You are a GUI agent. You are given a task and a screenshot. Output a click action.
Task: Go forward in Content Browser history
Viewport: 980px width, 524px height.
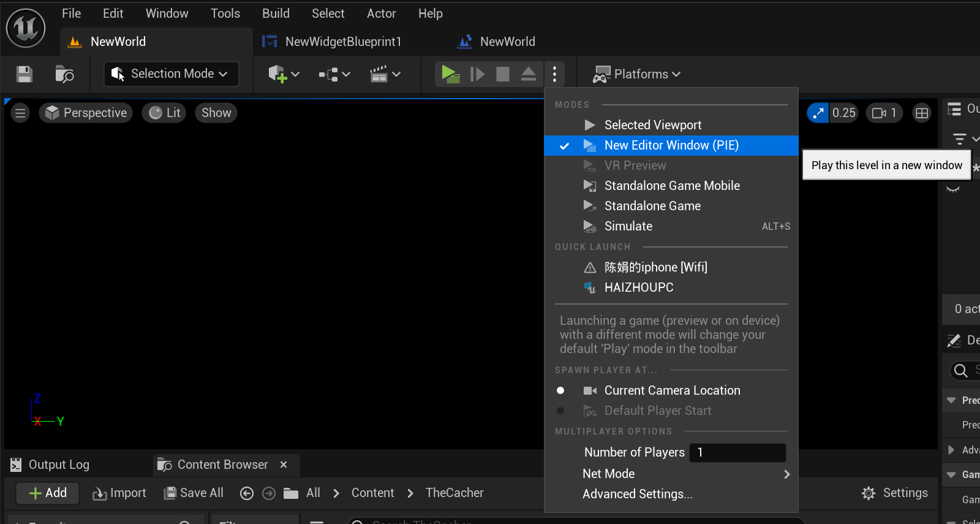pos(269,493)
